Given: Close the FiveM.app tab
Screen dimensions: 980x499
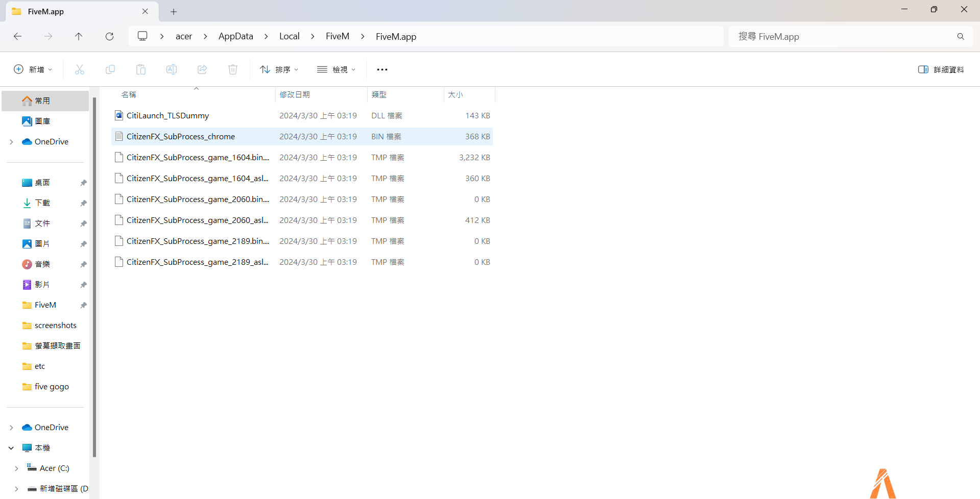Looking at the screenshot, I should point(145,11).
